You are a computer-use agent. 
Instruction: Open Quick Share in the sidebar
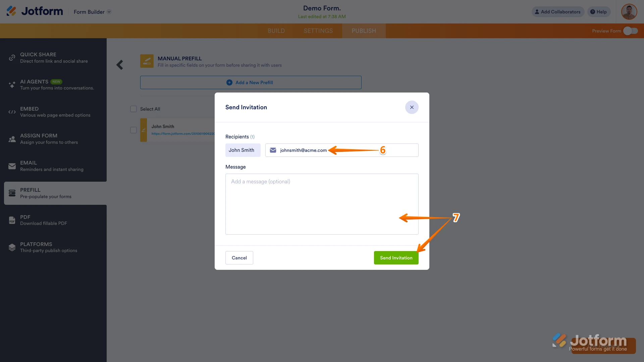click(54, 58)
